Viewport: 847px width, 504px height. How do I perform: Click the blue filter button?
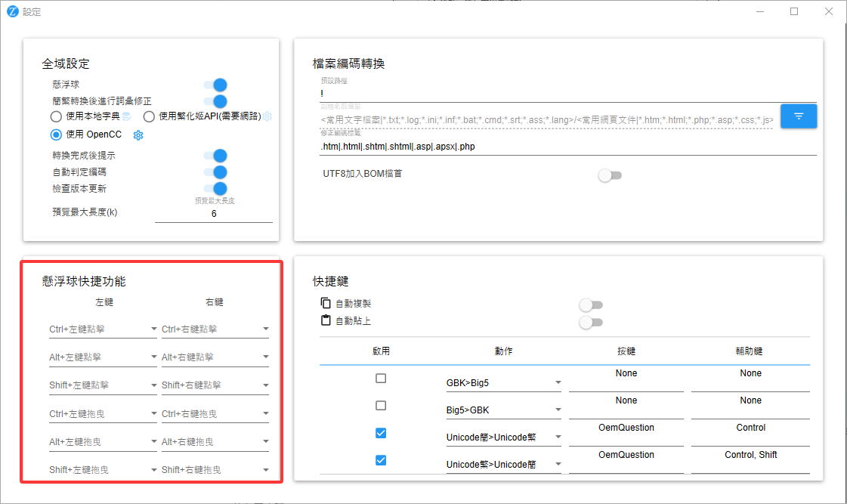799,116
